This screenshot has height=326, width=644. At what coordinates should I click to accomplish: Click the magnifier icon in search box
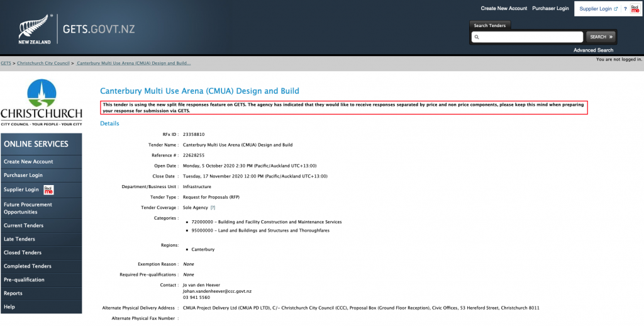pyautogui.click(x=477, y=37)
